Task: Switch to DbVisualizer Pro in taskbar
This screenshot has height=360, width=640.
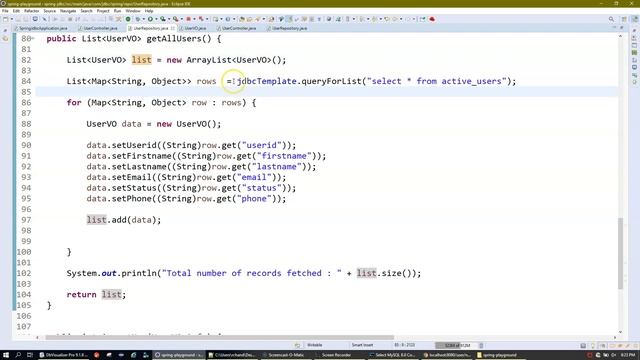Action: (x=63, y=355)
